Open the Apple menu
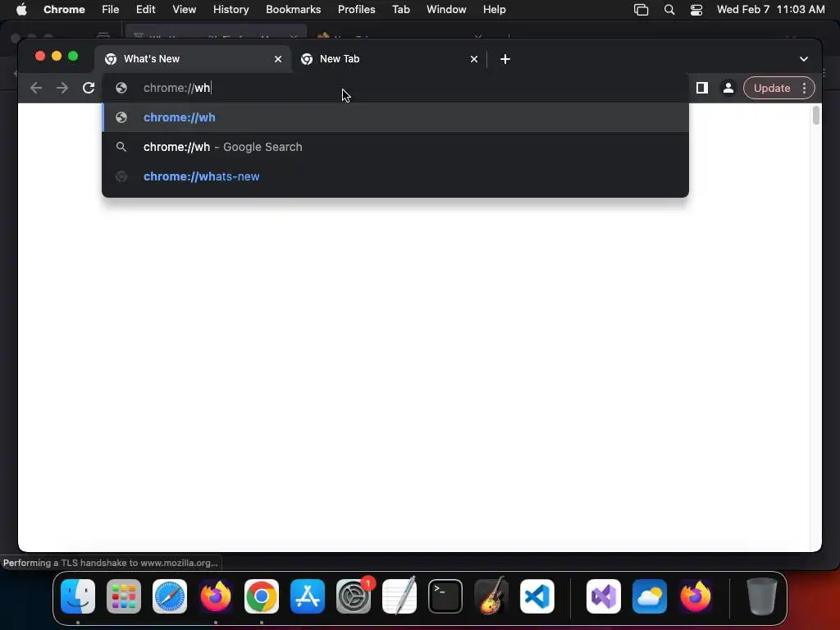840x630 pixels. (21, 10)
